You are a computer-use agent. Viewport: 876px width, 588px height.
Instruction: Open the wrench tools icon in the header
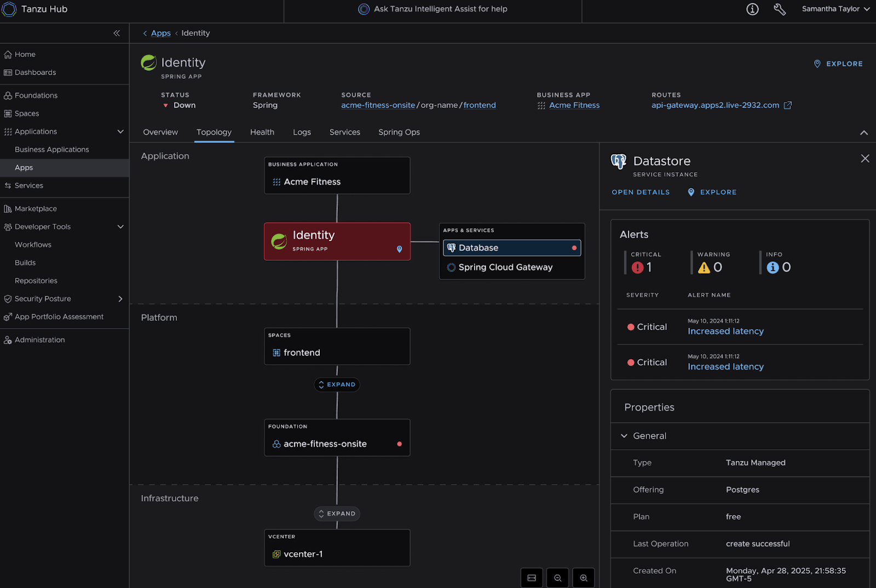(x=780, y=9)
